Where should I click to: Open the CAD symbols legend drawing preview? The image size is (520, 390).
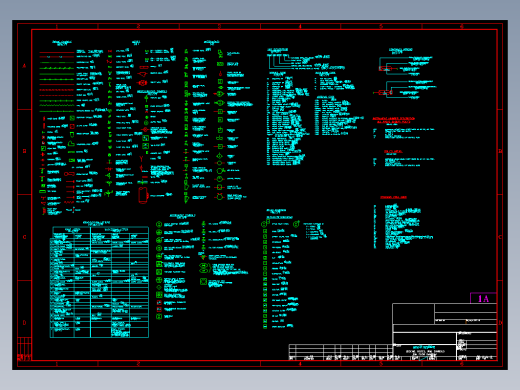click(260, 195)
